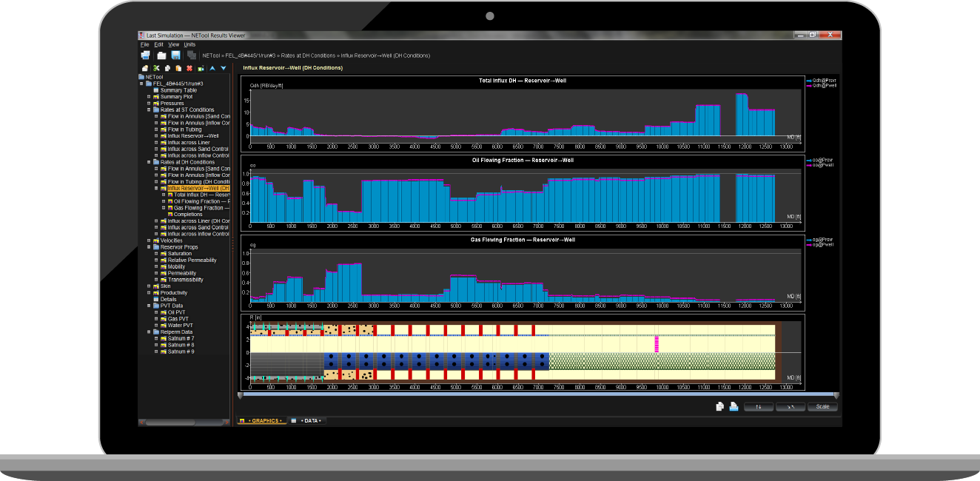Select Flow in Tubing under ST Conditions

(184, 129)
